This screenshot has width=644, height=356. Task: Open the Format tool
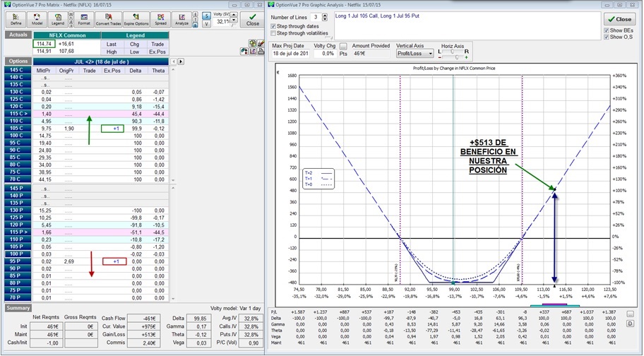(83, 19)
